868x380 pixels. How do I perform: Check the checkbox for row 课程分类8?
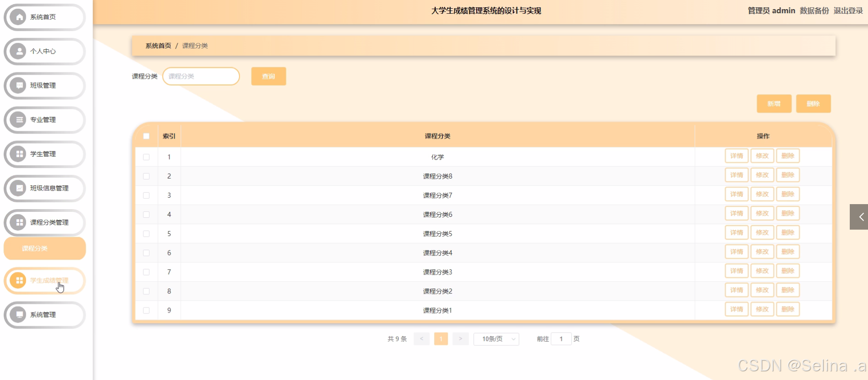coord(146,176)
